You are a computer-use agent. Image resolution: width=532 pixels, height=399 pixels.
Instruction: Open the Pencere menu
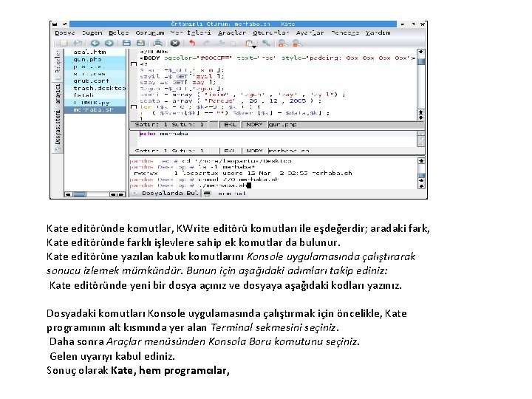345,33
